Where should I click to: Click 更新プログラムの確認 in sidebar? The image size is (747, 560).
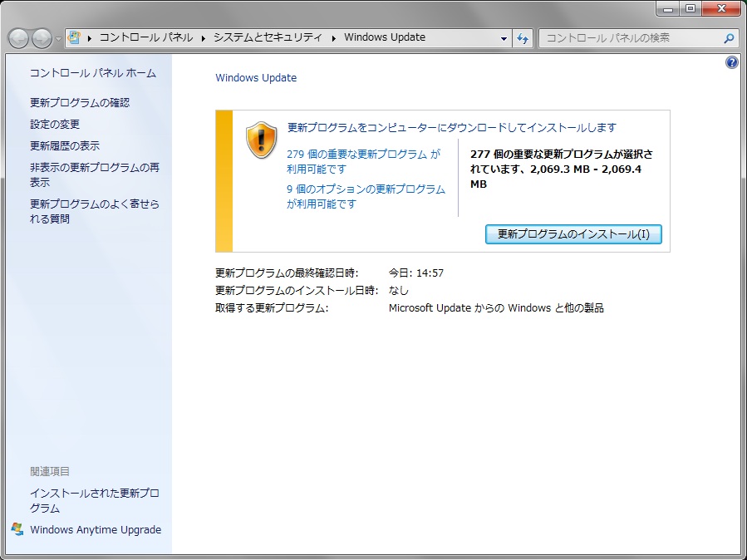point(80,103)
